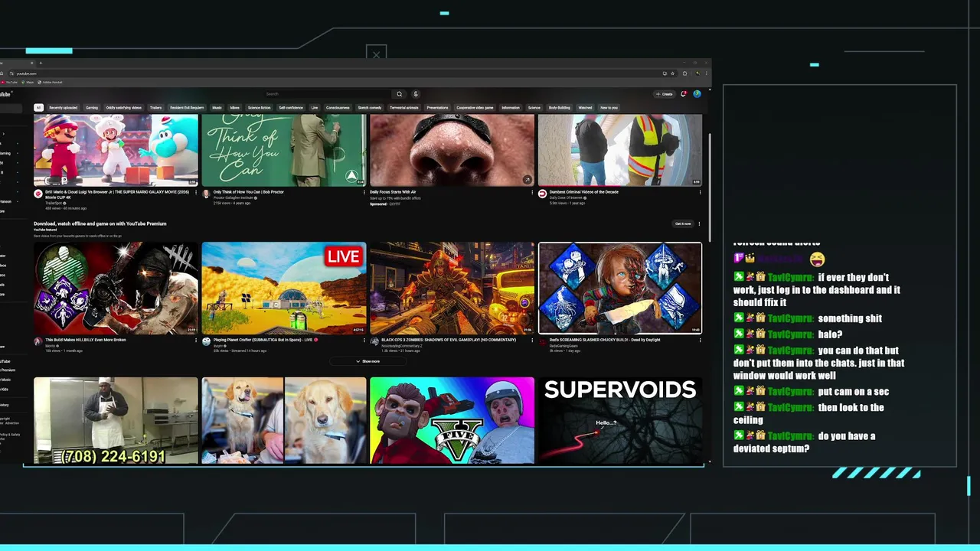Open YouTube bookmark in bookmarks bar
The width and height of the screenshot is (980, 551).
[x=10, y=82]
